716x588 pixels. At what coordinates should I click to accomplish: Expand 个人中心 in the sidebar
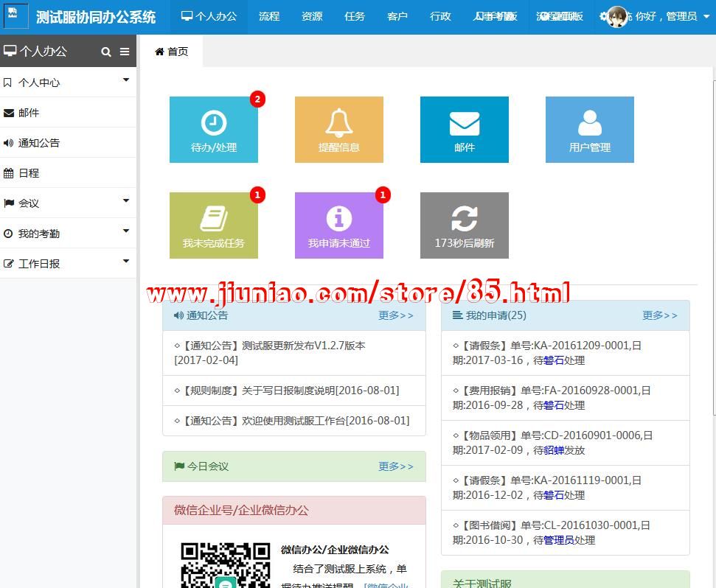tap(68, 83)
